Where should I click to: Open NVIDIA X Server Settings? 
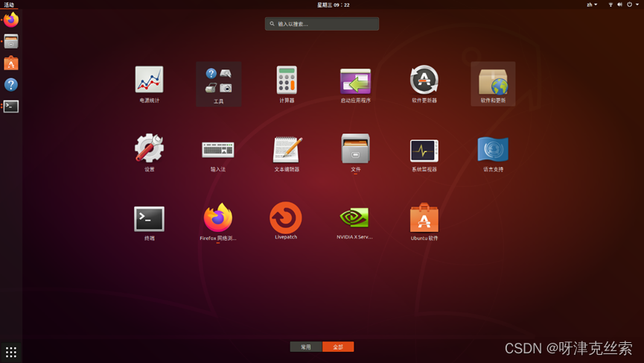354,222
